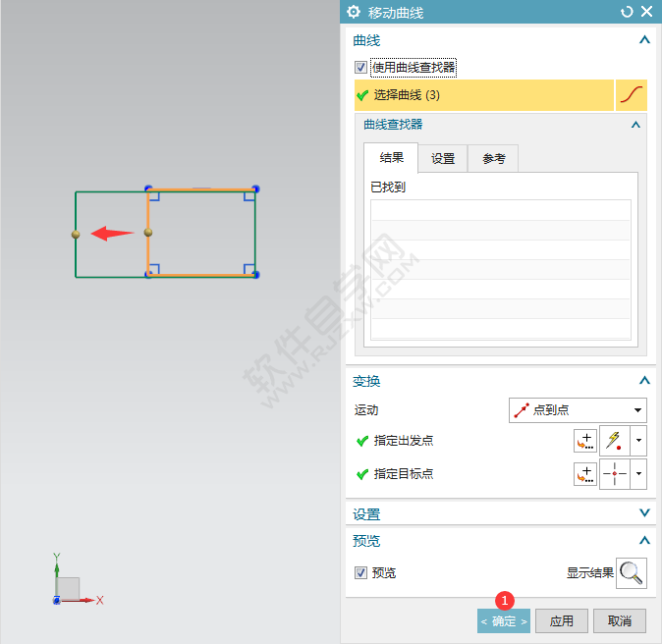
Task: Toggle the 预览 checkbox
Action: (360, 572)
